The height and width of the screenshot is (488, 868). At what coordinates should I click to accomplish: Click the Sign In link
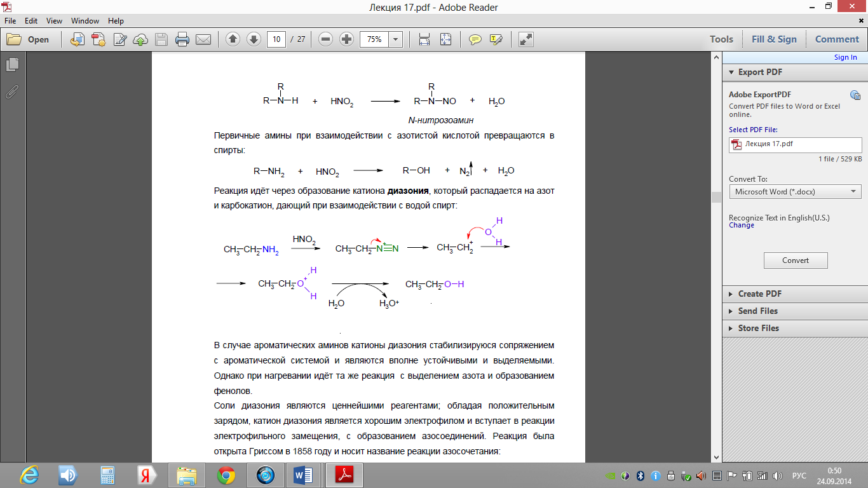[845, 57]
